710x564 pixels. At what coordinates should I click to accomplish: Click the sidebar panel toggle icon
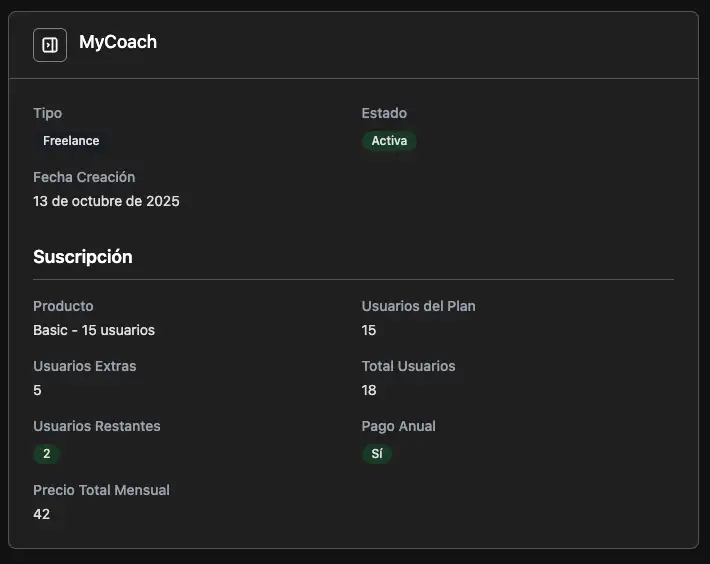tap(50, 45)
